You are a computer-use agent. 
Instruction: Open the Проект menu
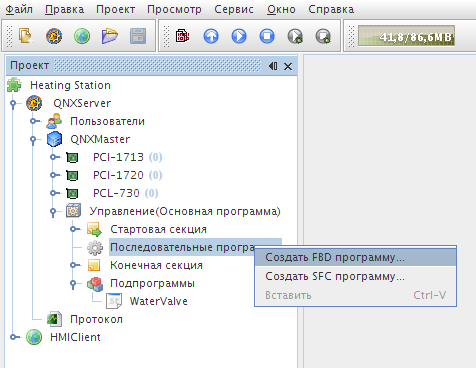pyautogui.click(x=115, y=9)
